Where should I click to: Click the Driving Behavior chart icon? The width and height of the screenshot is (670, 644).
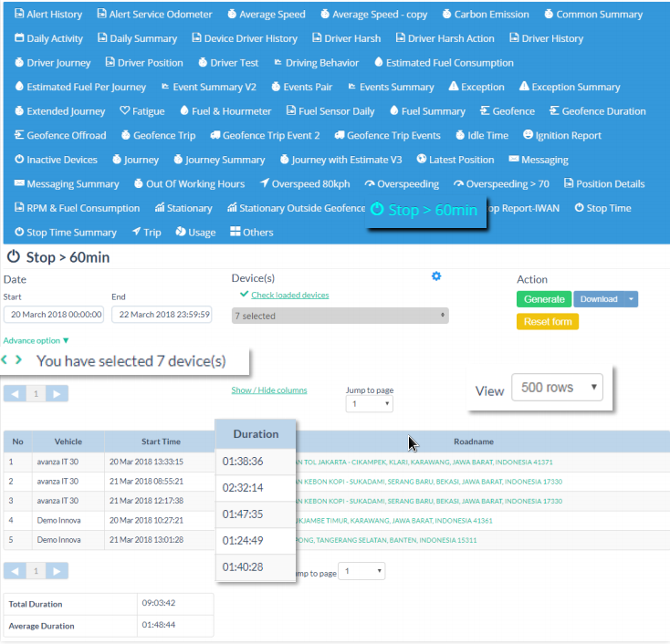277,62
